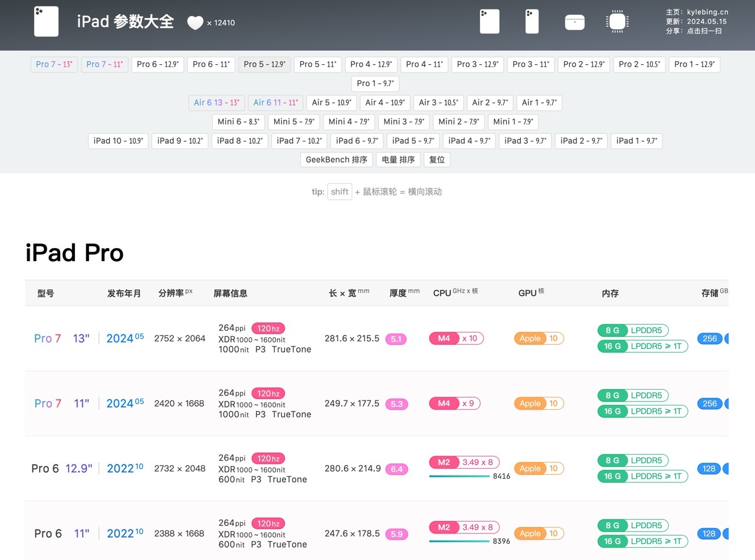
Task: Choose the Mini 1 - 7.9" tag
Action: (513, 121)
